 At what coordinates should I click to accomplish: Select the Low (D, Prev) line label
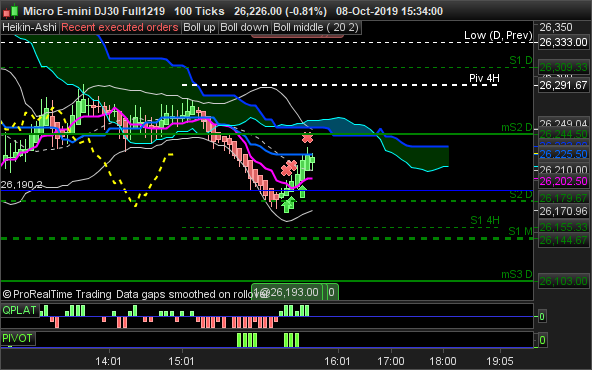(498, 35)
